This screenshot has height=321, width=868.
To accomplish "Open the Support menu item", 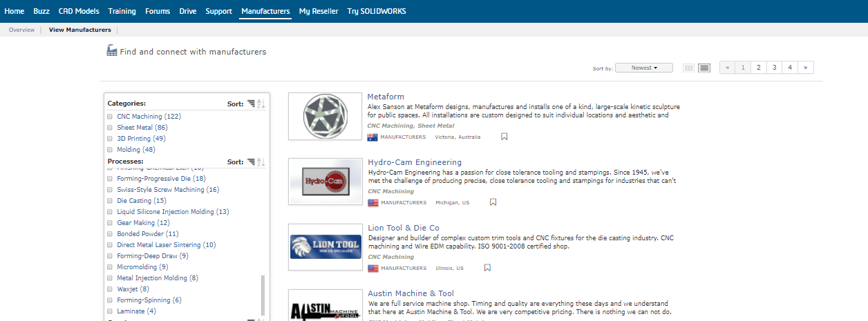I will click(x=218, y=11).
